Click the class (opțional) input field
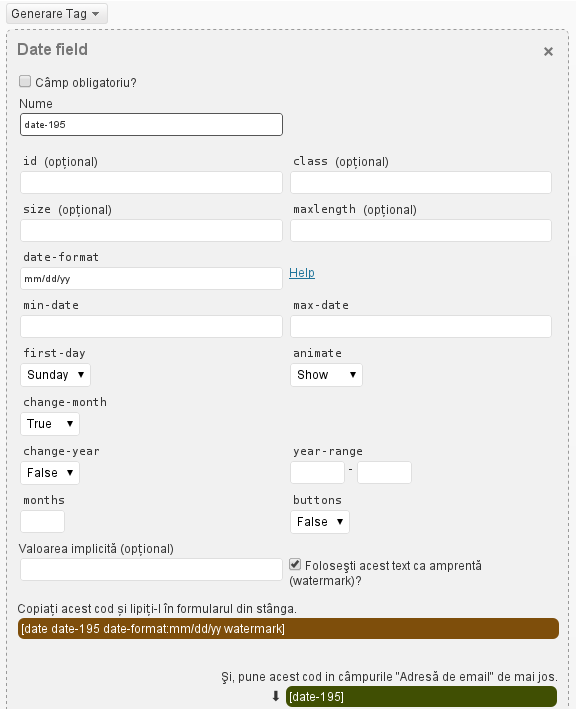 point(421,183)
